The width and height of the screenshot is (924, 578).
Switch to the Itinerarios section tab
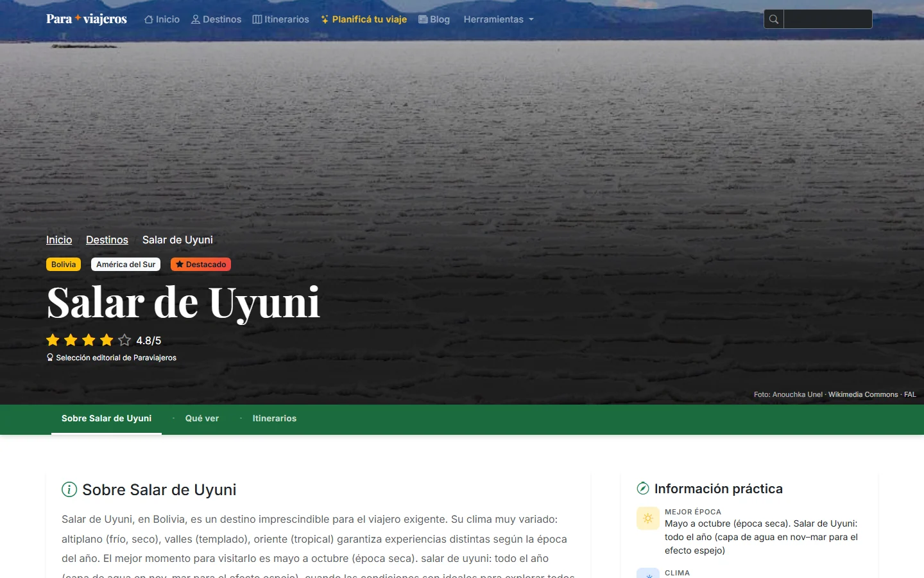pos(275,419)
